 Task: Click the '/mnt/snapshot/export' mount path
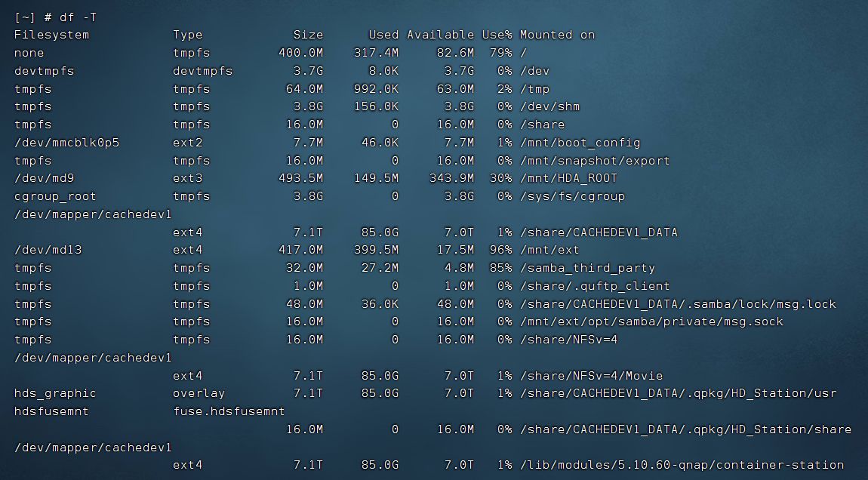pos(595,161)
